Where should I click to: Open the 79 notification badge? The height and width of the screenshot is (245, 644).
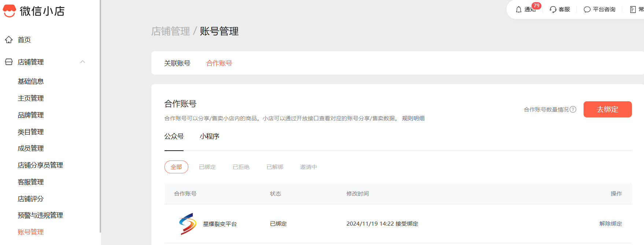click(536, 5)
